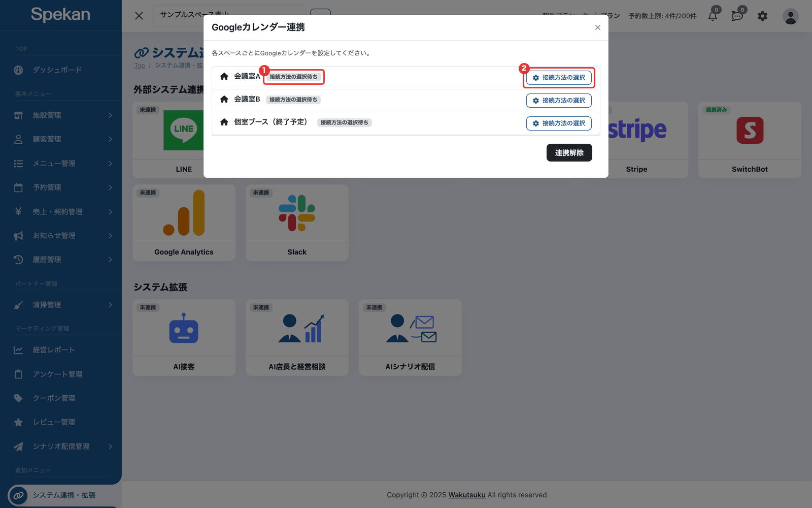The width and height of the screenshot is (812, 508).
Task: Click 接続方法の選択 for 個室ブース
Action: click(559, 123)
